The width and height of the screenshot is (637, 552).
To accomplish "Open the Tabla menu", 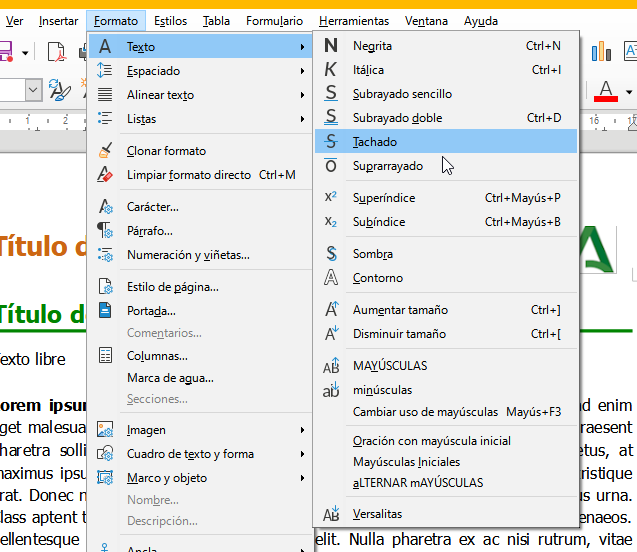I will (216, 20).
